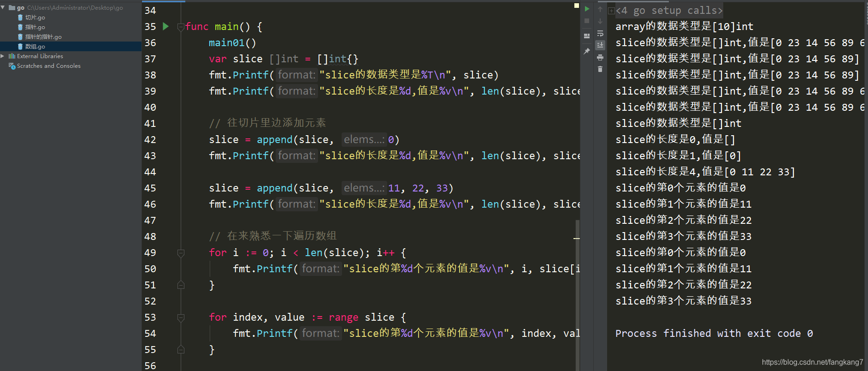The width and height of the screenshot is (868, 371).
Task: Expand the External Libraries node
Action: pyautogui.click(x=3, y=56)
